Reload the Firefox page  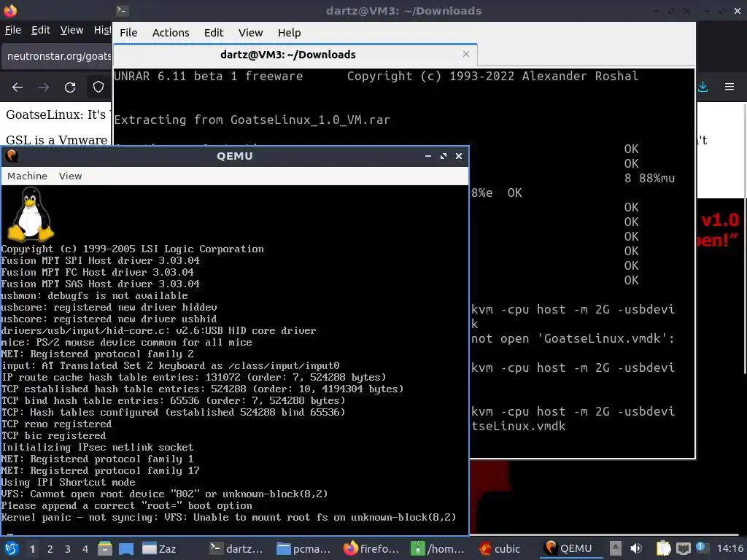(x=70, y=87)
